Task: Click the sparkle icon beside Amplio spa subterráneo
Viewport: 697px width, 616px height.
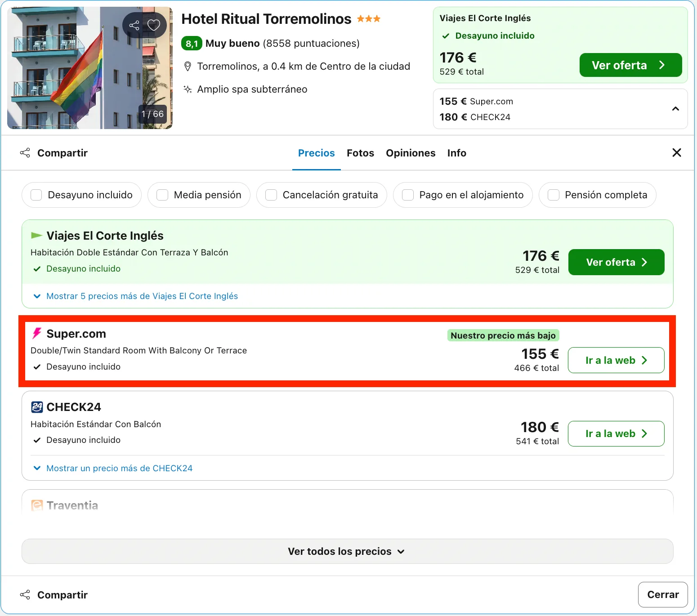Action: point(188,89)
